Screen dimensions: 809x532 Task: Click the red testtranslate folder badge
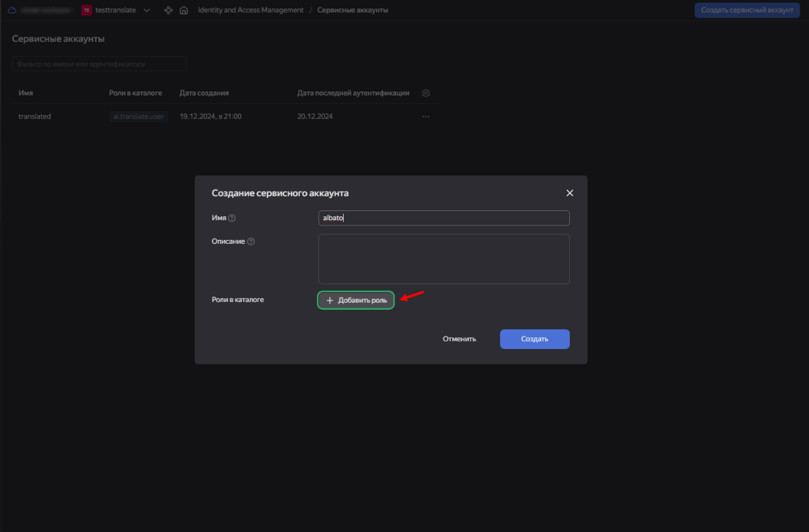[87, 10]
